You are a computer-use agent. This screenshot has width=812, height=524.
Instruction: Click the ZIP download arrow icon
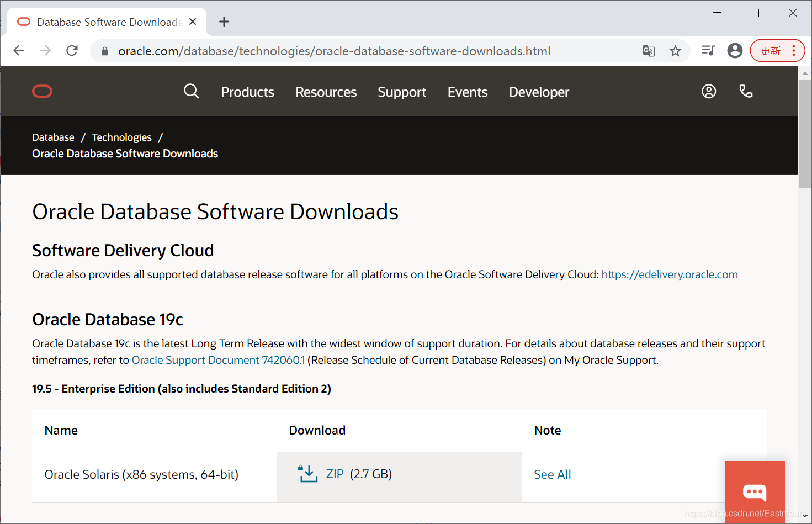point(307,474)
